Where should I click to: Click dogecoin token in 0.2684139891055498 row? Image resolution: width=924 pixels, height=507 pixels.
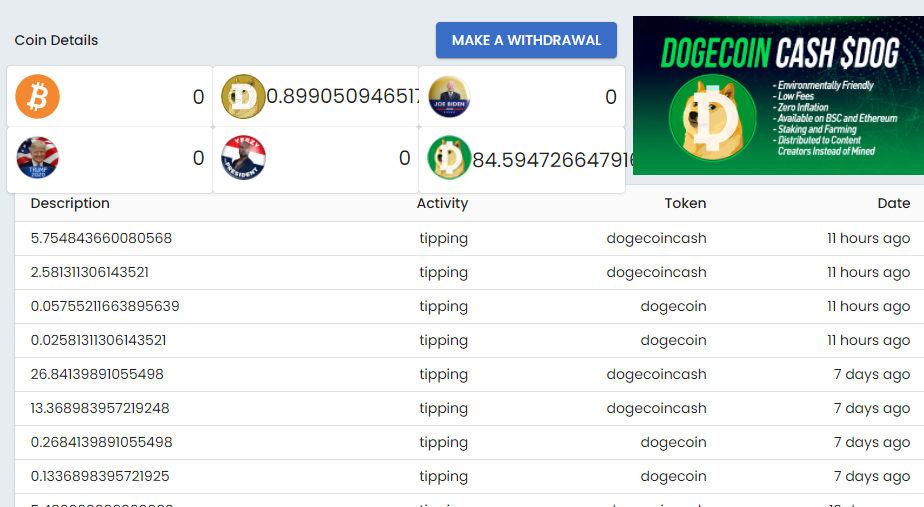(674, 443)
